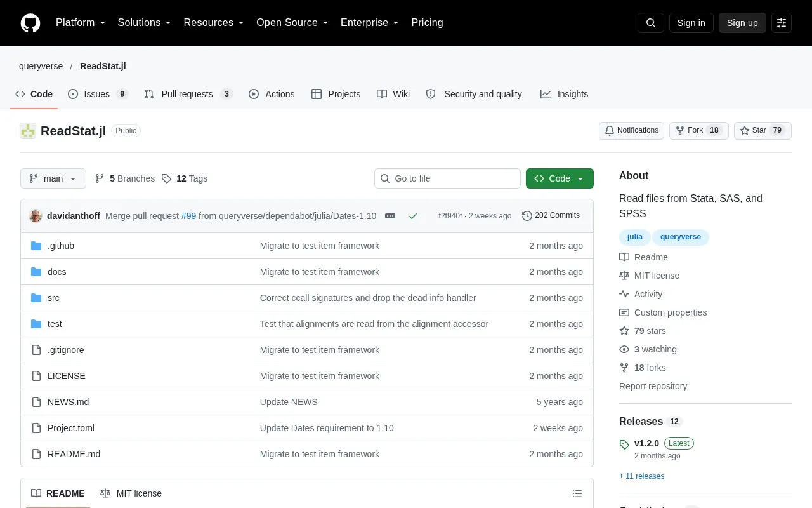Click the v1.2.0 release tag icon
The width and height of the screenshot is (812, 508).
coord(624,444)
